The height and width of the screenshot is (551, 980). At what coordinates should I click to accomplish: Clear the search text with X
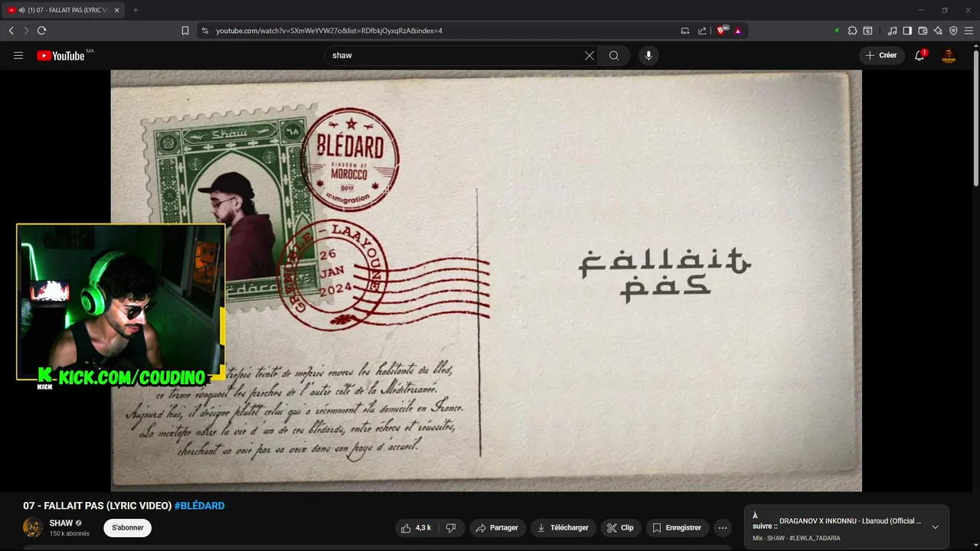pos(590,55)
